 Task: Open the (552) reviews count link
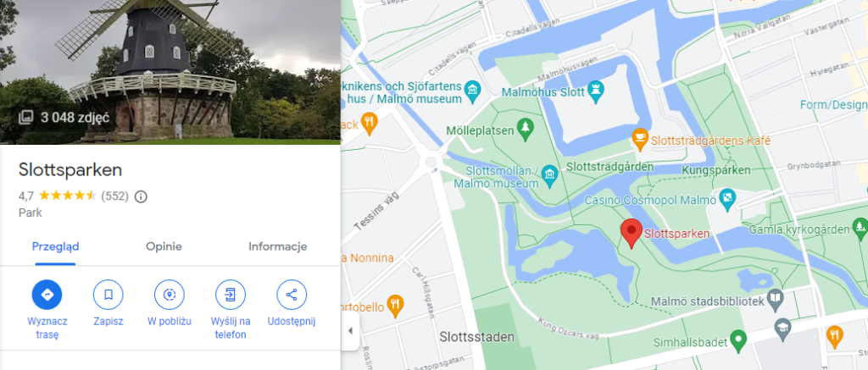(114, 196)
